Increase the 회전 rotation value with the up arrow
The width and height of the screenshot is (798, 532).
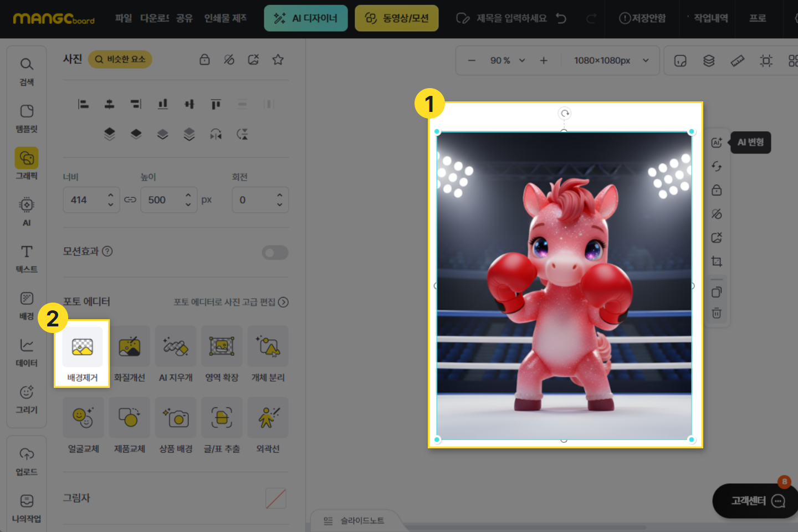pos(280,196)
